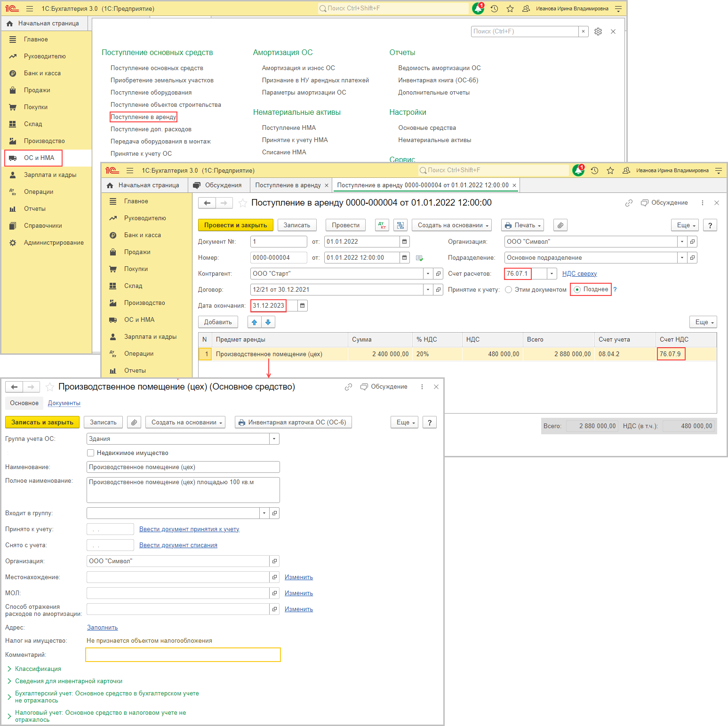
Task: Click help "?" button in rent document
Action: pyautogui.click(x=710, y=225)
